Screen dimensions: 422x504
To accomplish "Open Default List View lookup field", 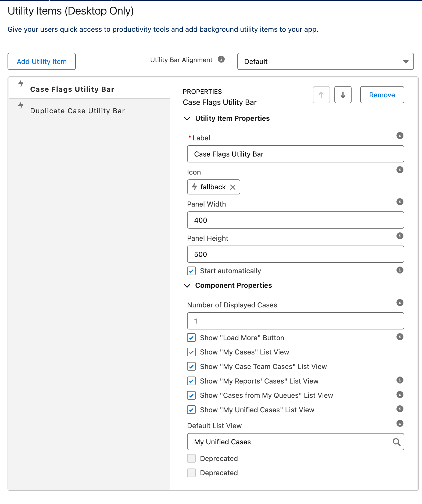I will (295, 442).
